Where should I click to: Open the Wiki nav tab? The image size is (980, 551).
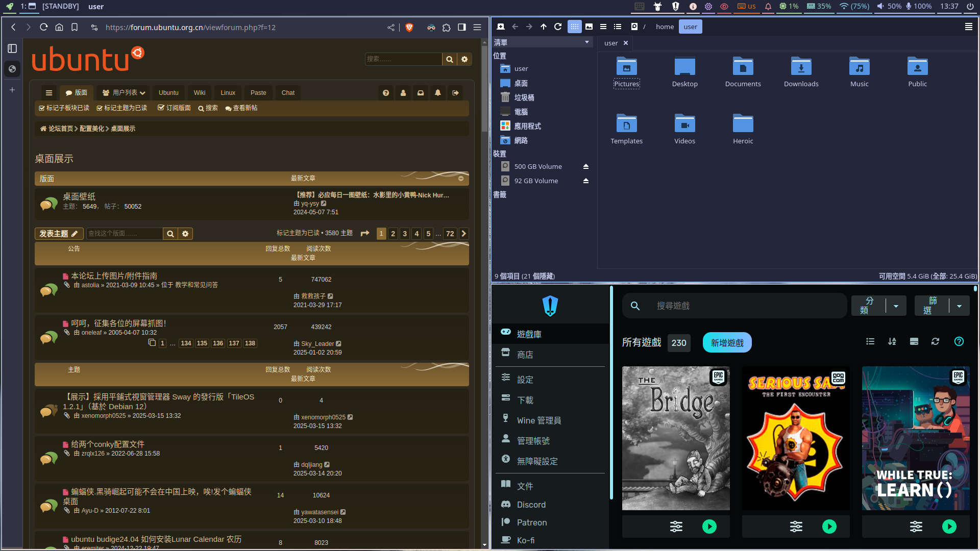click(200, 93)
